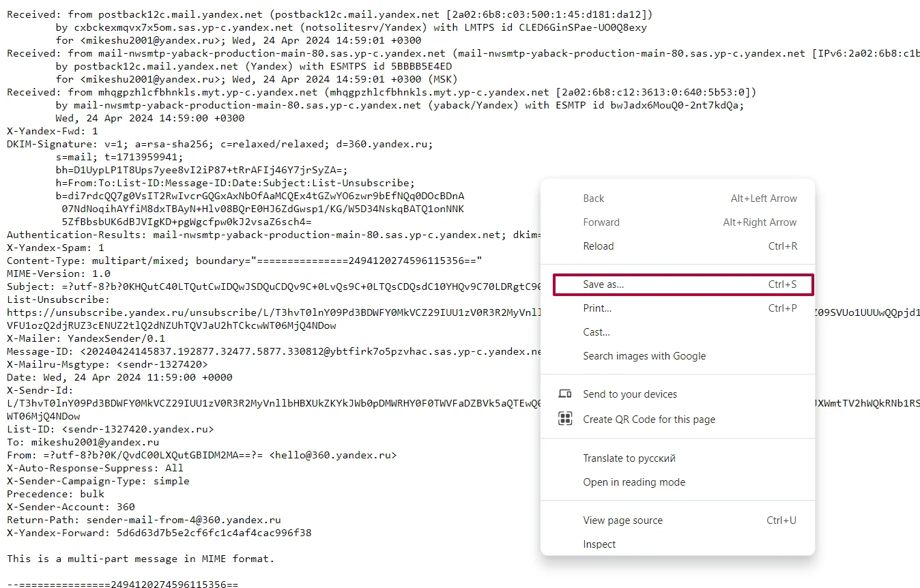This screenshot has width=920, height=588.
Task: Click Reload in the context menu
Action: coord(678,246)
